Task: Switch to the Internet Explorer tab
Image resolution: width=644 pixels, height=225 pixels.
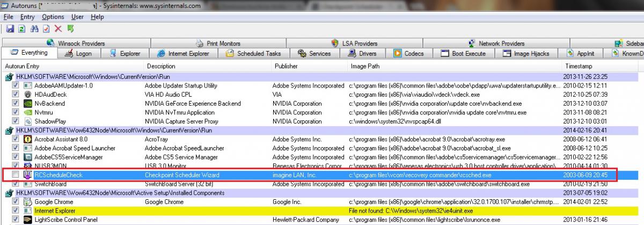Action: [183, 54]
